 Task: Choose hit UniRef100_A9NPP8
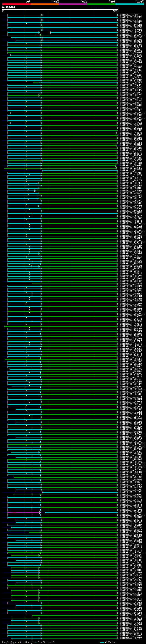131,85
